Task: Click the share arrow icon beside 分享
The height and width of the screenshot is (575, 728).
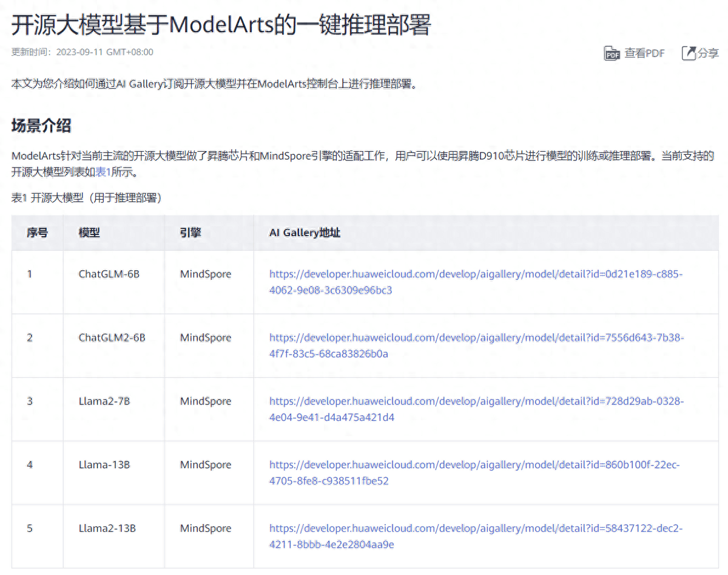Action: click(689, 53)
